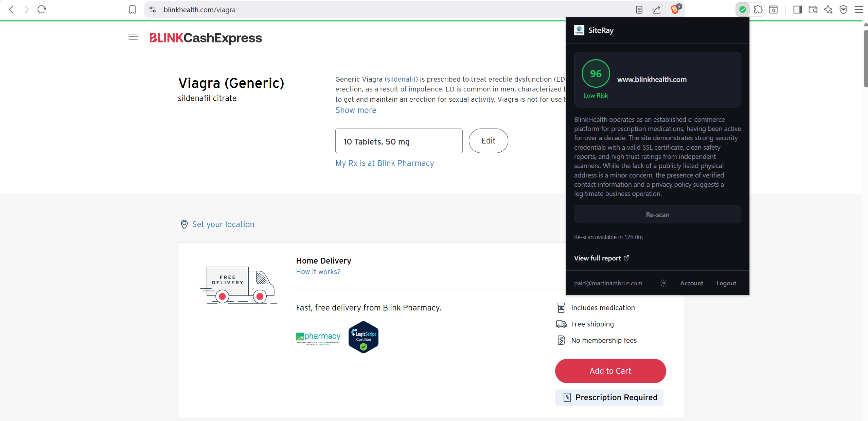Screen dimensions: 868x421
Task: Open the SiteRay extension green check icon
Action: pos(743,10)
